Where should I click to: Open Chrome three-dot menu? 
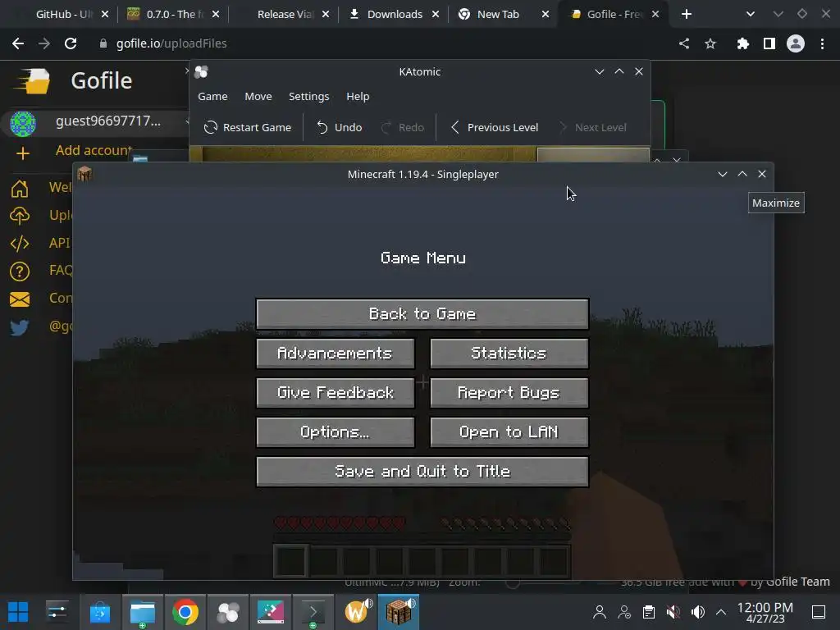tap(822, 43)
